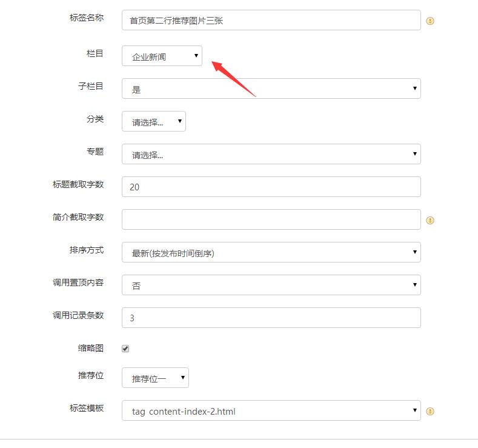Expand the 排序方式 dropdown
Viewport: 478px width, 448px height.
tap(271, 252)
